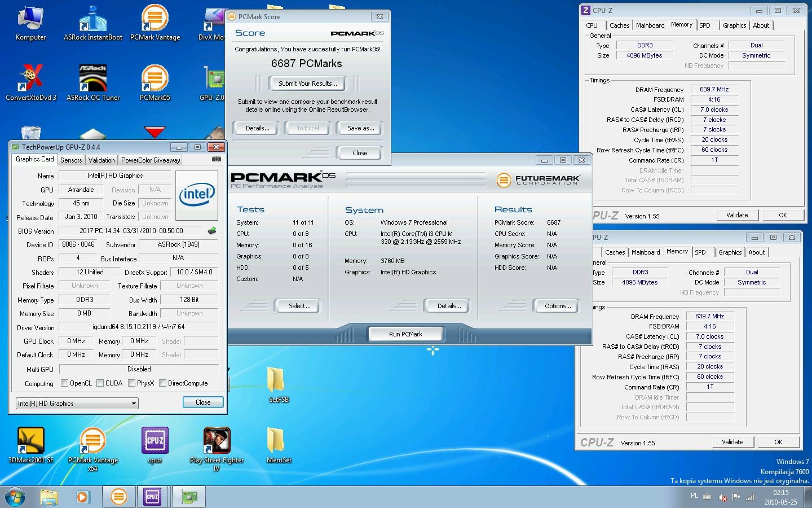Screen dimensions: 812x508
Task: Launch 3DMark2001 SE shortcut
Action: pyautogui.click(x=31, y=445)
